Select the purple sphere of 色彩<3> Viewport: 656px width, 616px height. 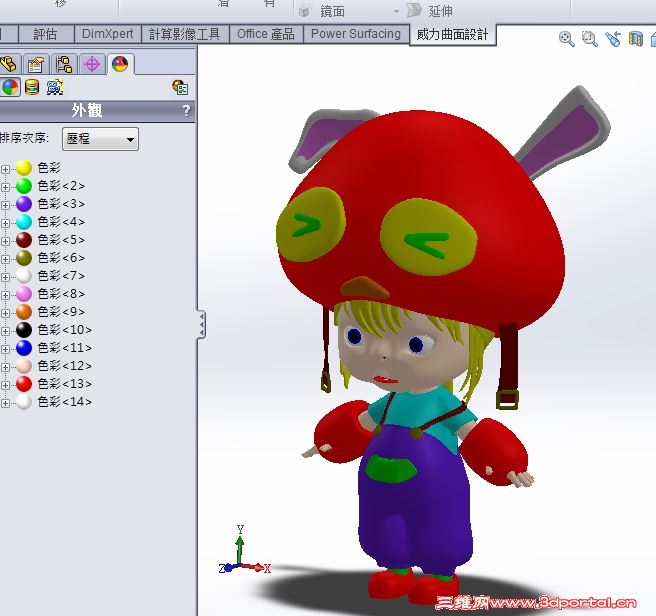[x=24, y=204]
